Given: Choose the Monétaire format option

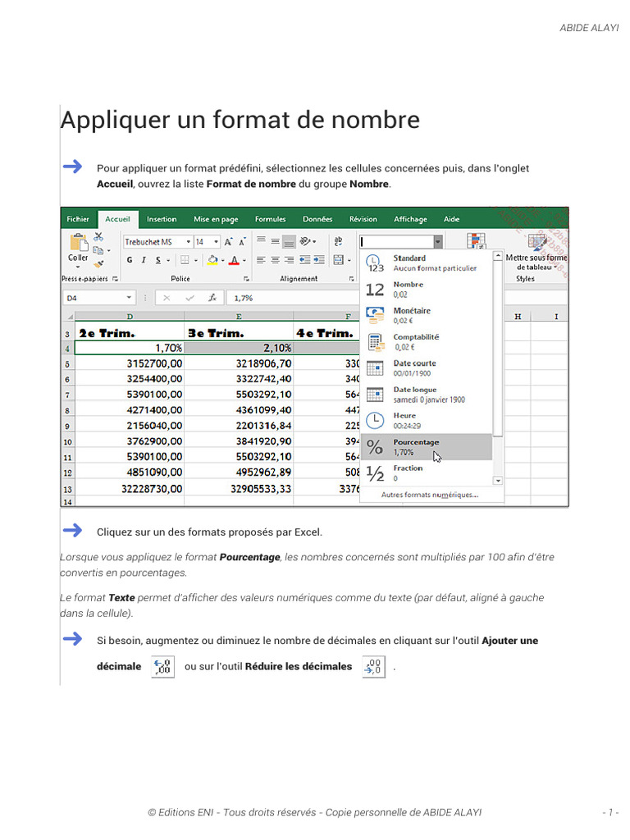Looking at the screenshot, I should pos(427,316).
